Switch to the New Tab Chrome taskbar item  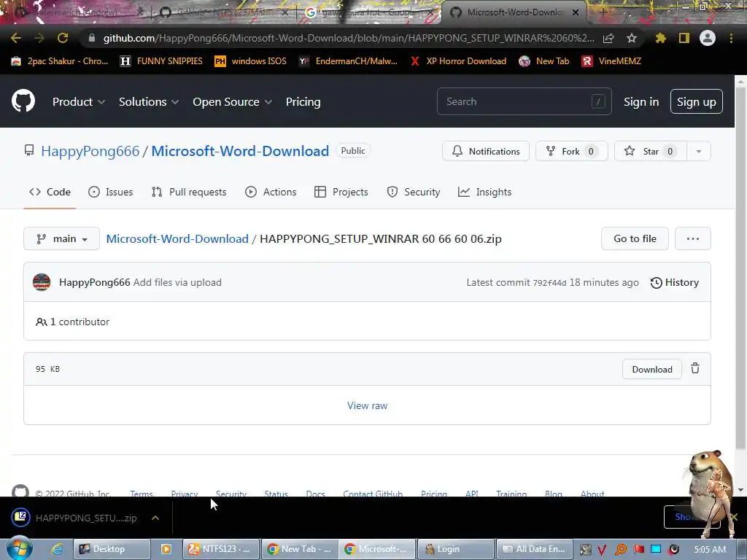(300, 549)
